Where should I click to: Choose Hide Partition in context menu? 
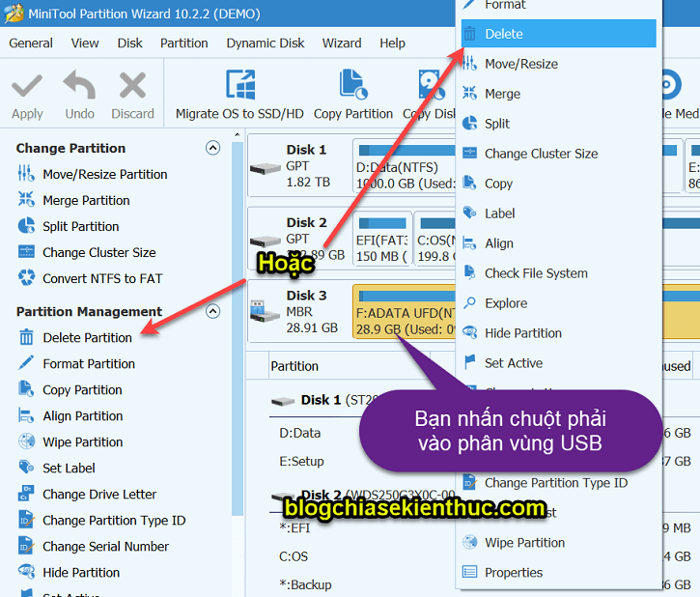click(559, 333)
